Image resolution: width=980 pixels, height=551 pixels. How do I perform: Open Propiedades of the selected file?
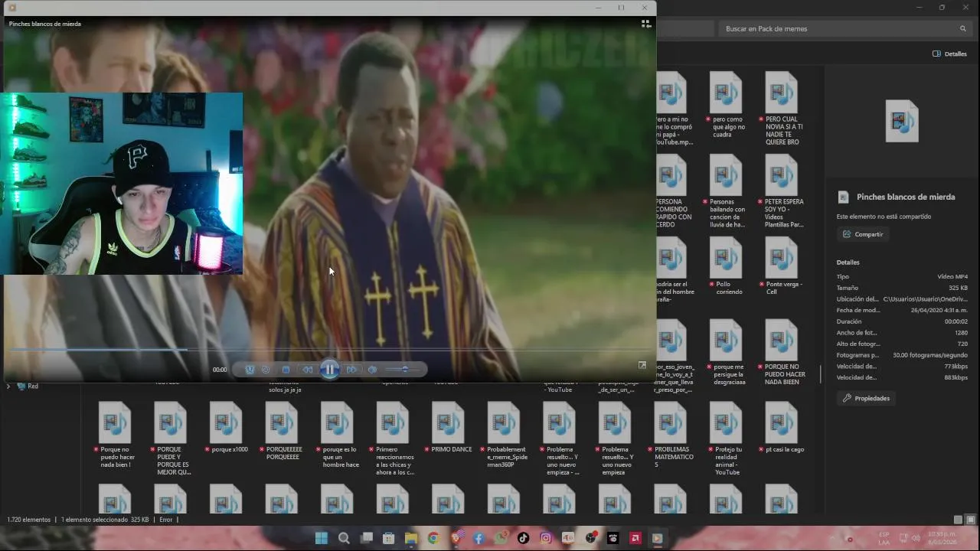866,398
